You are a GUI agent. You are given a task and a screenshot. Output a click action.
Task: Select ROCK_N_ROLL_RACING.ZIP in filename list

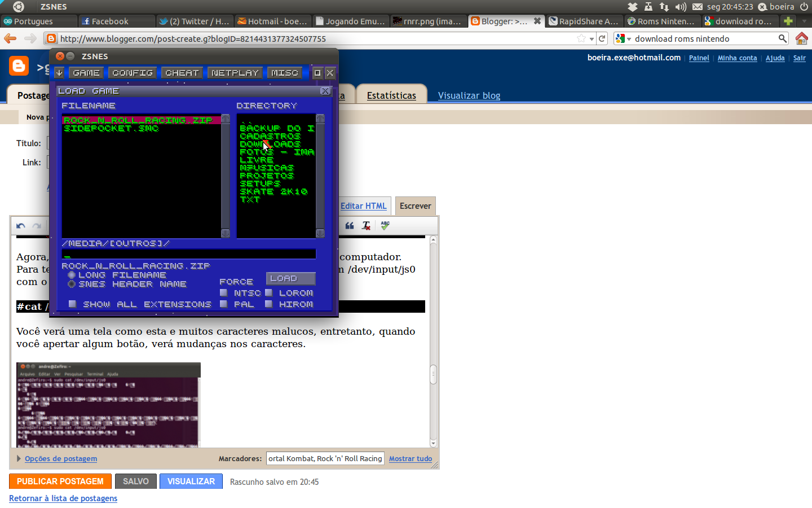pos(141,120)
